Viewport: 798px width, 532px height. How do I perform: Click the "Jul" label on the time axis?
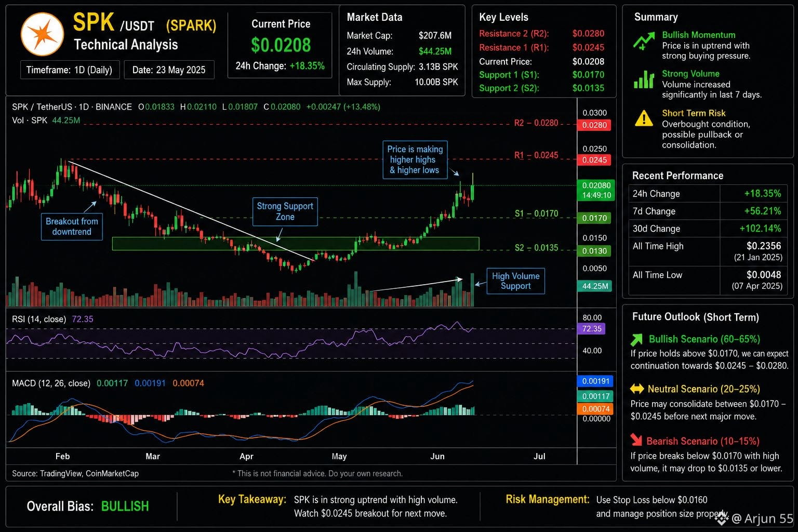539,456
